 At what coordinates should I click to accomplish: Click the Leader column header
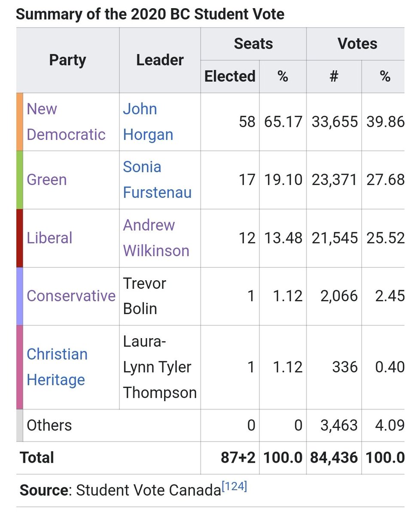click(160, 60)
